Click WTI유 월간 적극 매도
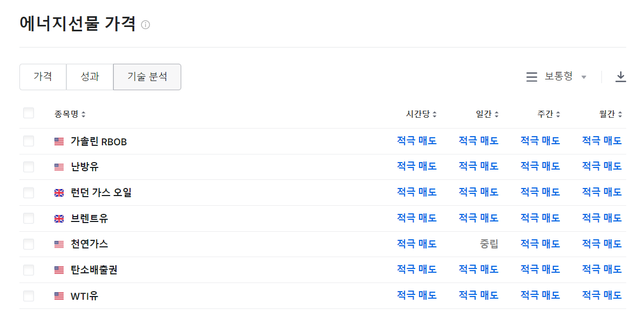 (x=602, y=295)
